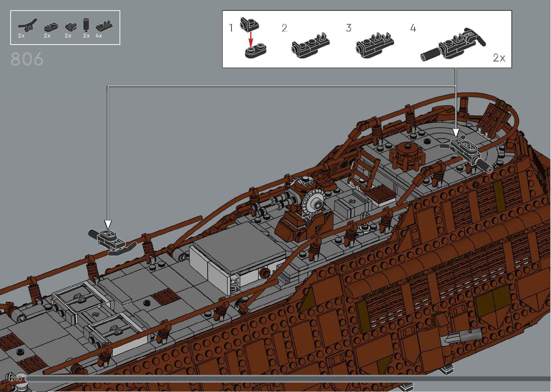This screenshot has height=392, width=551.
Task: Click the step number 806
Action: pos(27,59)
